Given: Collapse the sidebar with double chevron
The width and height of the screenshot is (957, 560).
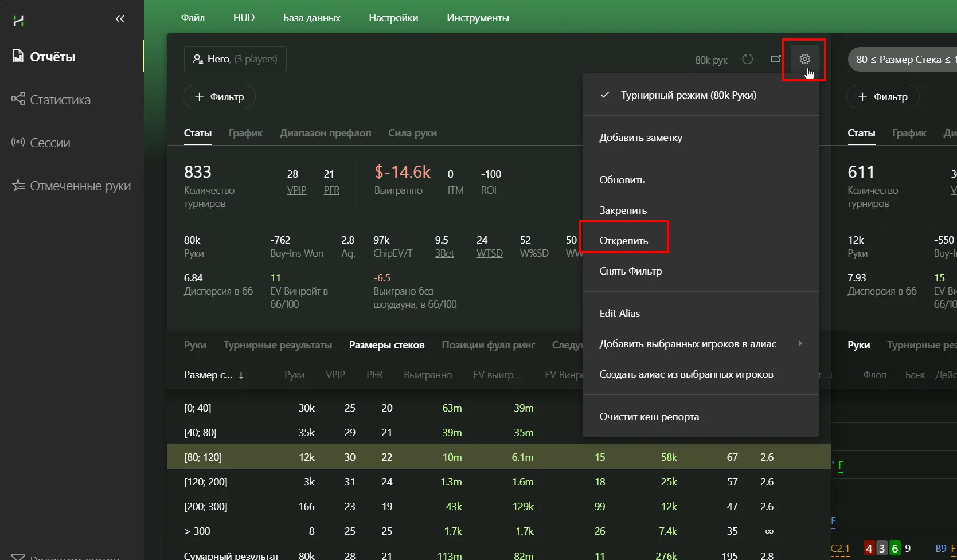Looking at the screenshot, I should tap(120, 19).
